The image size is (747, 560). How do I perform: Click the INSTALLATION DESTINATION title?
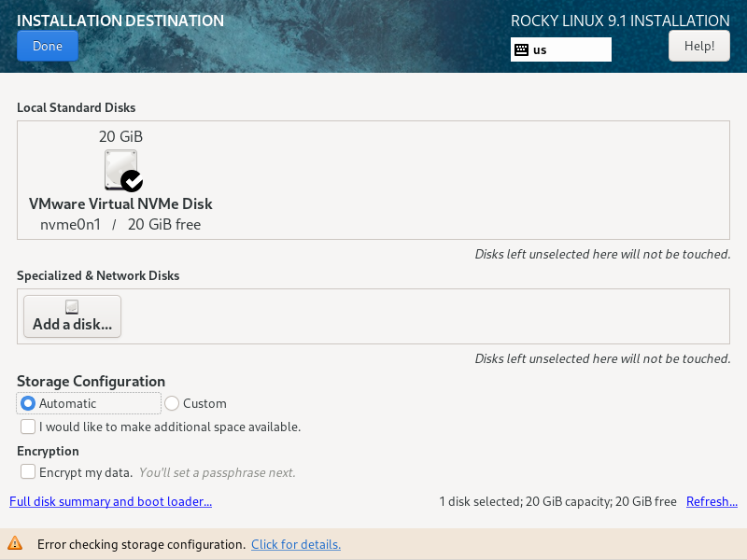coord(120,21)
